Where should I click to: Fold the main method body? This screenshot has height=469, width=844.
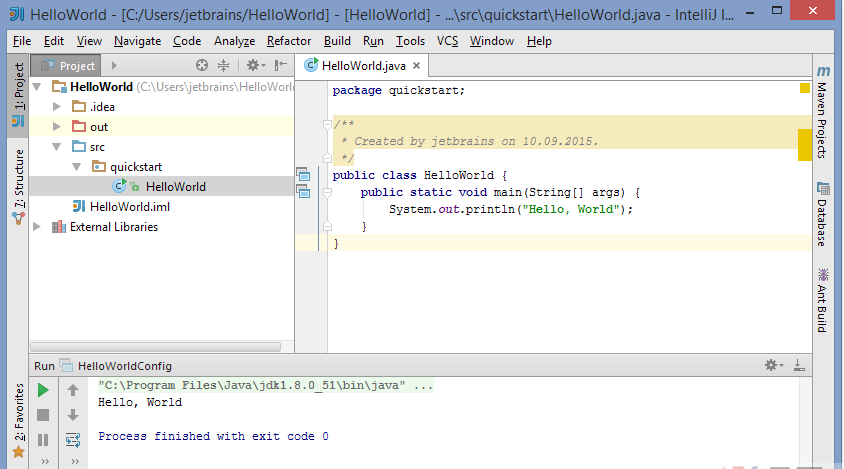(x=327, y=192)
